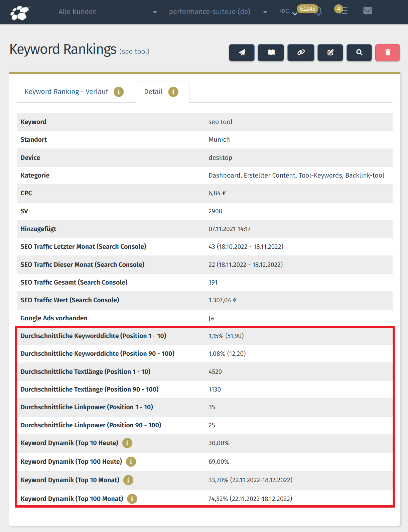Click the traffic value '1.307,04 €'
The width and height of the screenshot is (408, 532).
point(223,300)
